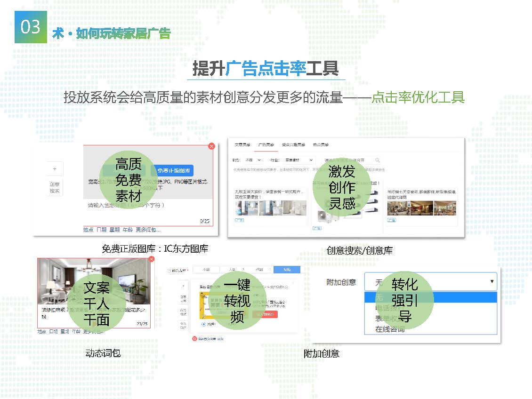Click the red circular icon below video panel

click(x=194, y=338)
